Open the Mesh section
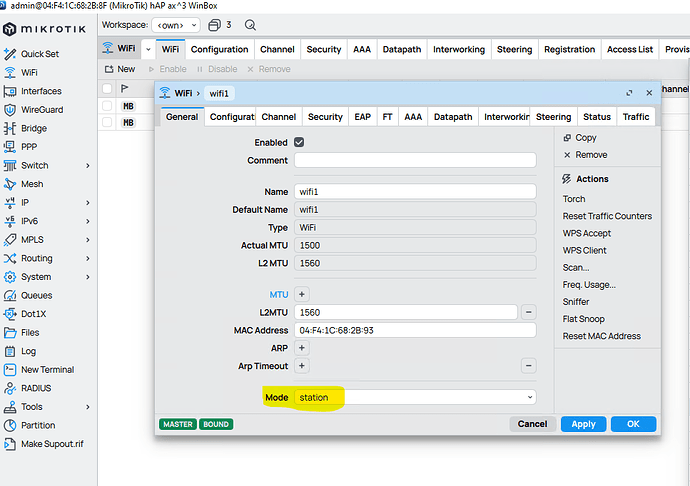Viewport: 690px width, 486px height. [x=23, y=184]
